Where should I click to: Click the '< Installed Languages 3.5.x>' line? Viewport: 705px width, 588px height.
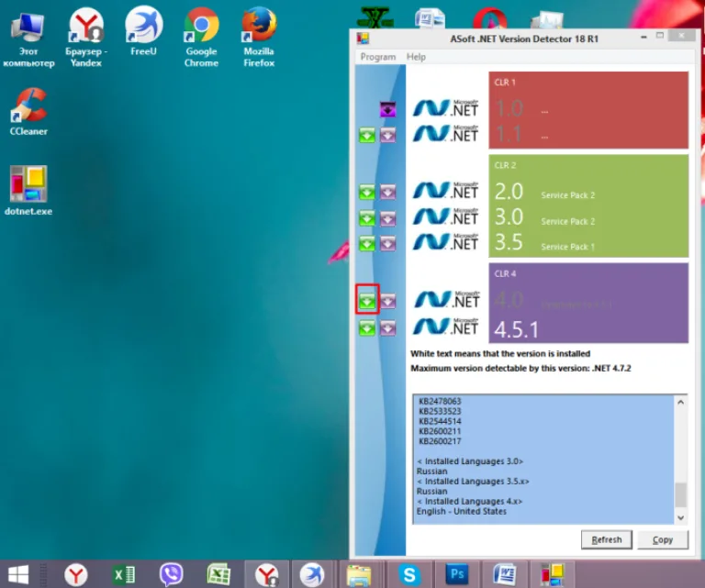click(473, 481)
